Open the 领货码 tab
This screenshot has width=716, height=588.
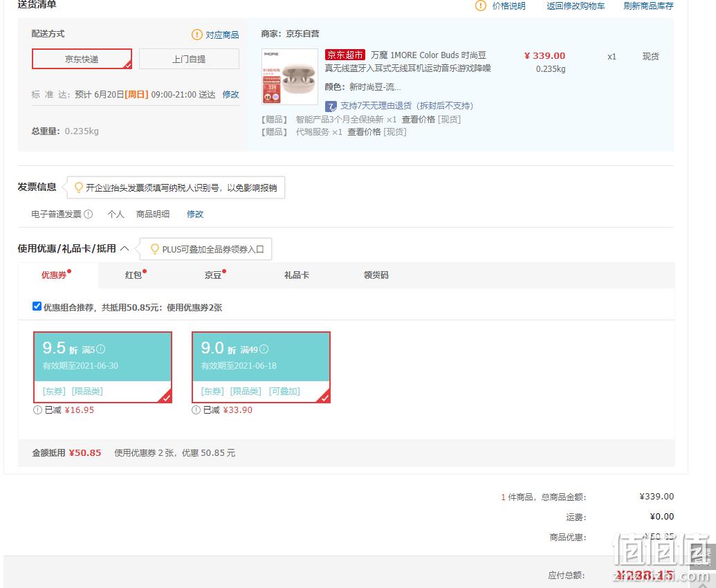coord(376,275)
